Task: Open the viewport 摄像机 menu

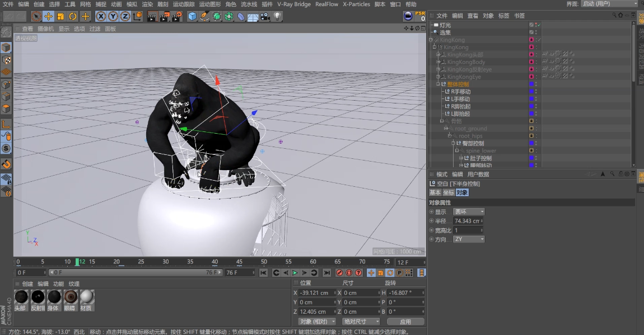Action: click(45, 29)
